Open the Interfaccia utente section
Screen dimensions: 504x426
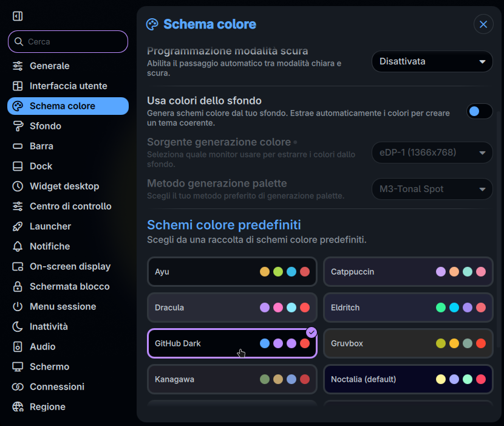(x=68, y=86)
